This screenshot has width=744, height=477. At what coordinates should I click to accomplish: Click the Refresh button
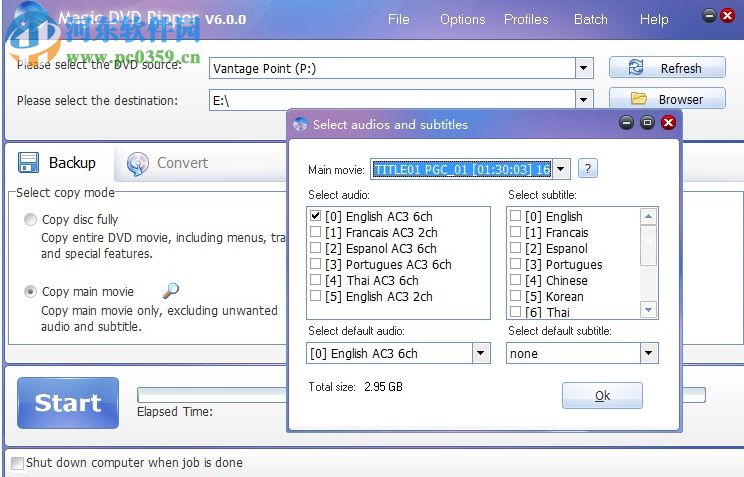click(667, 67)
